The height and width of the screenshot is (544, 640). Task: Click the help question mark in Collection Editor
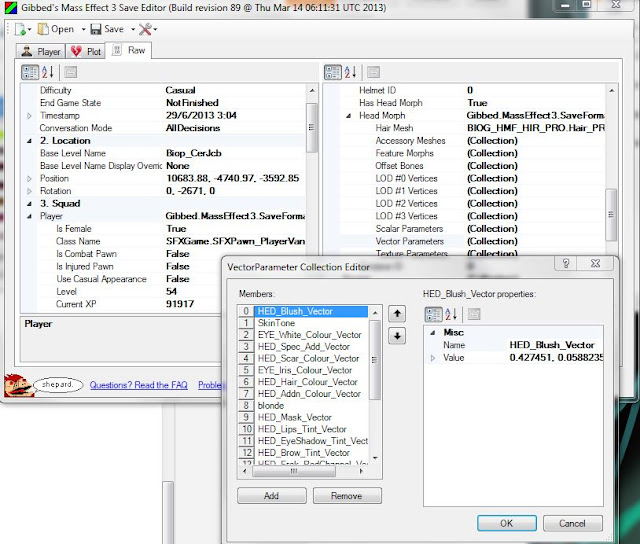566,263
